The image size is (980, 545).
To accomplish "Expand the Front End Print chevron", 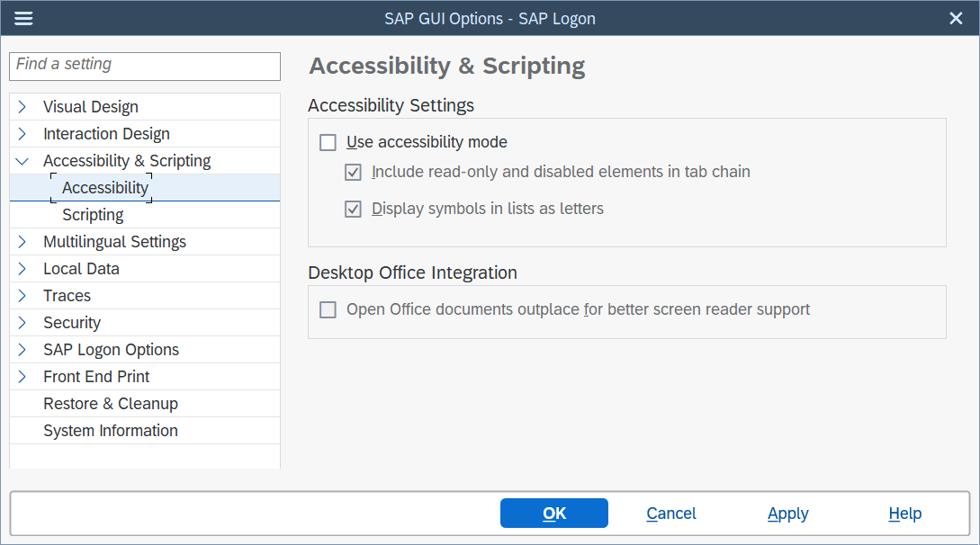I will tap(22, 377).
